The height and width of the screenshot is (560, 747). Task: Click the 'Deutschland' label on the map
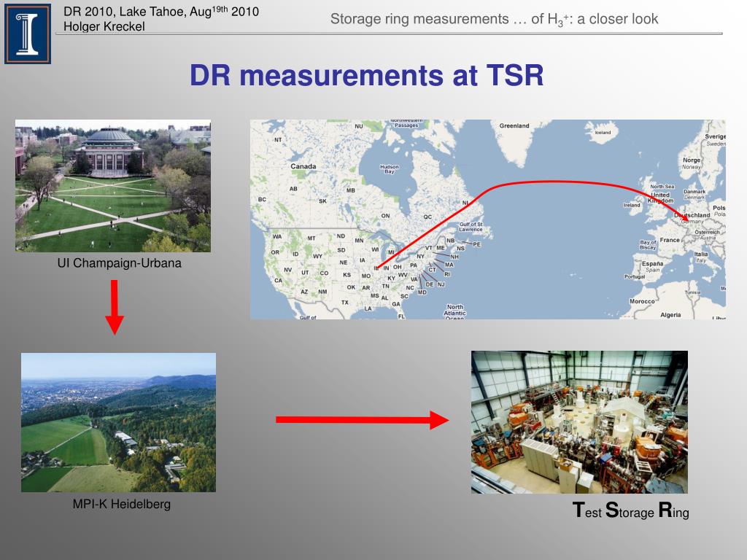pyautogui.click(x=692, y=215)
